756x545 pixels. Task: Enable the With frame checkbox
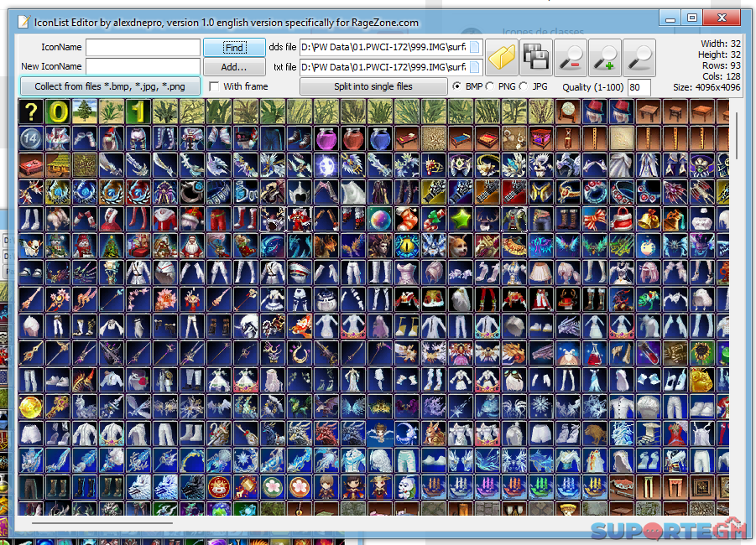215,86
